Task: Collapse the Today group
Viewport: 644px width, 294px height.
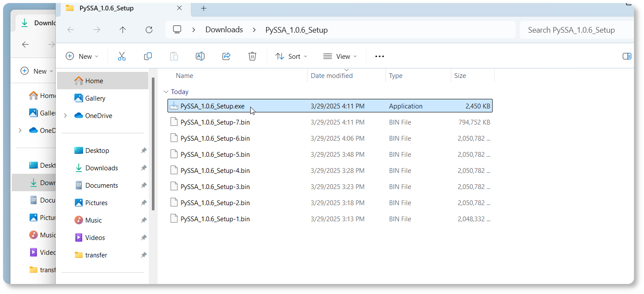Action: pyautogui.click(x=166, y=92)
